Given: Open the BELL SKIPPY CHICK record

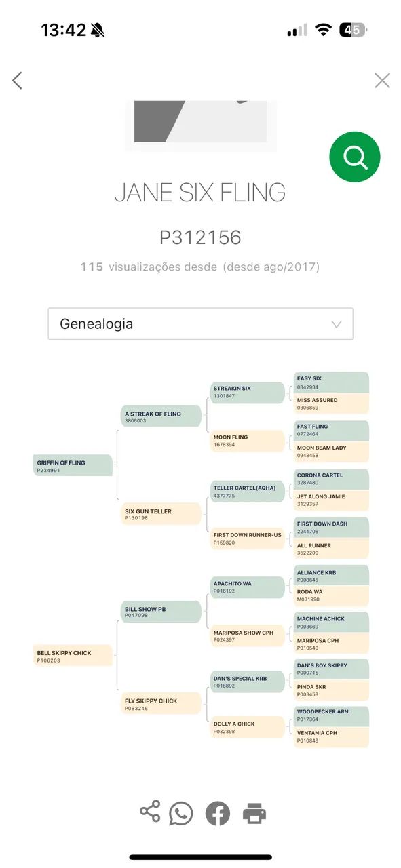Looking at the screenshot, I should 73,654.
